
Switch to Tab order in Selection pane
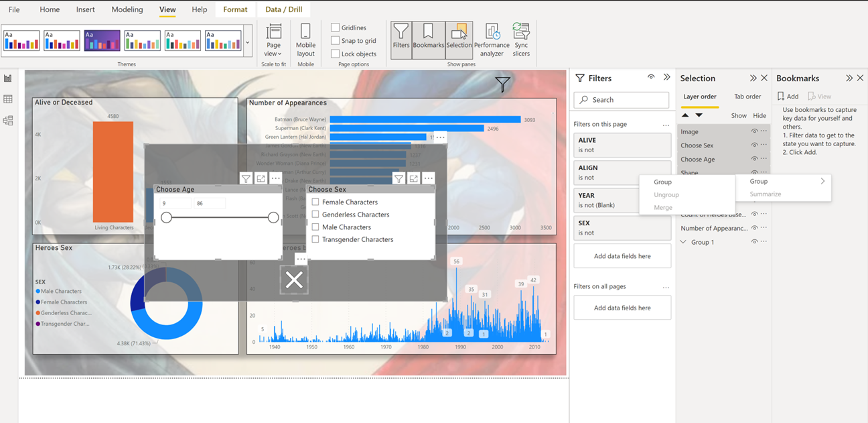(x=747, y=97)
